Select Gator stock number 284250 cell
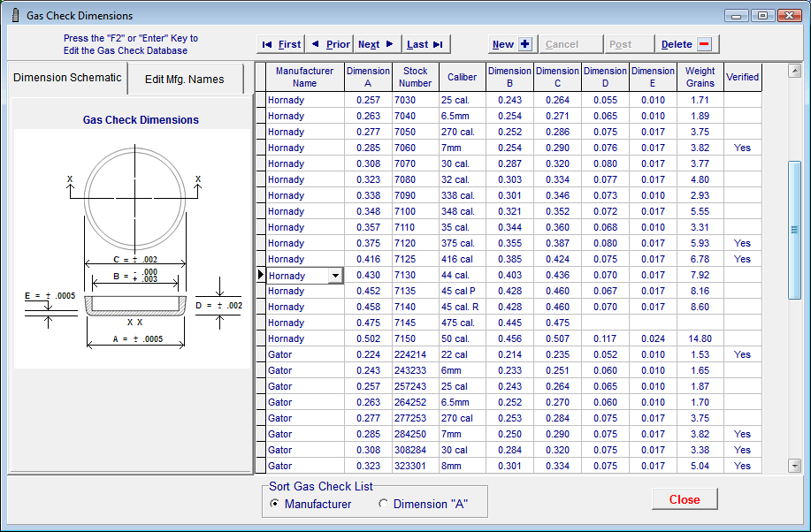This screenshot has width=811, height=532. [416, 434]
